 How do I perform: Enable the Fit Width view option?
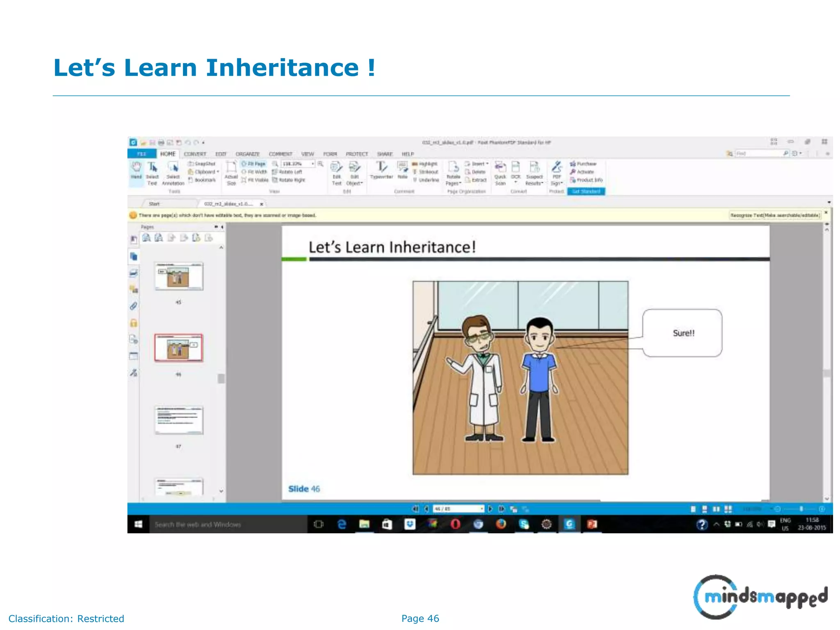pos(254,172)
